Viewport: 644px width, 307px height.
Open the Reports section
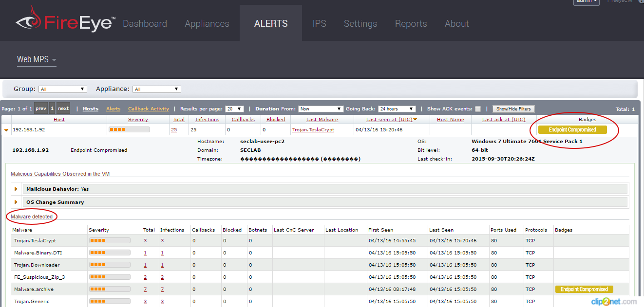(411, 23)
